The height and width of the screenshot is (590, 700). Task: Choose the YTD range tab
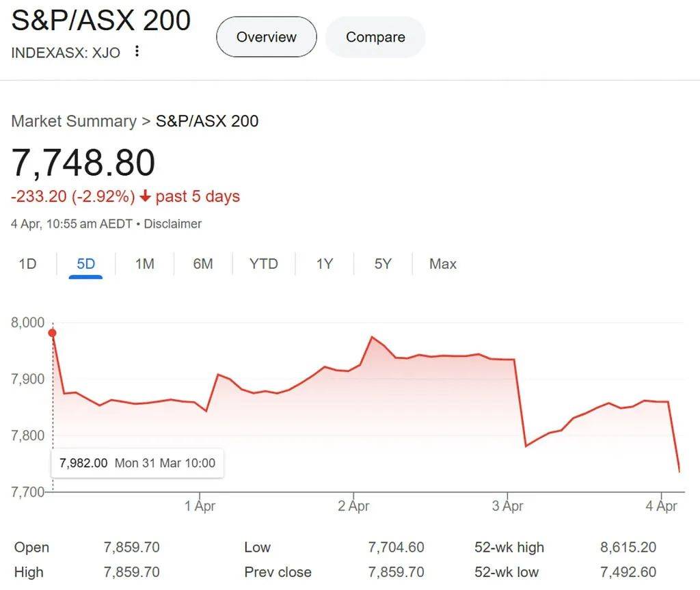[x=263, y=264]
